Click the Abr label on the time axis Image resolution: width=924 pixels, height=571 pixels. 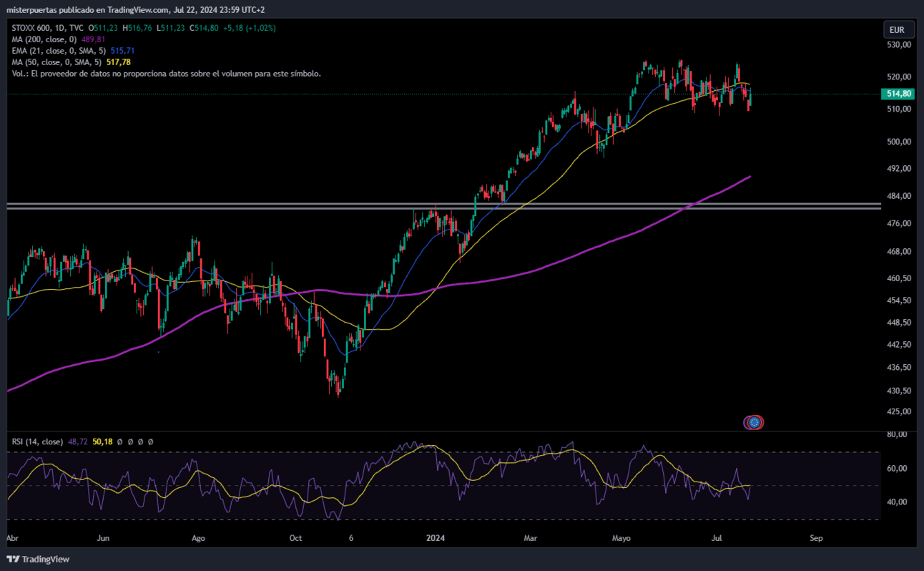point(13,537)
